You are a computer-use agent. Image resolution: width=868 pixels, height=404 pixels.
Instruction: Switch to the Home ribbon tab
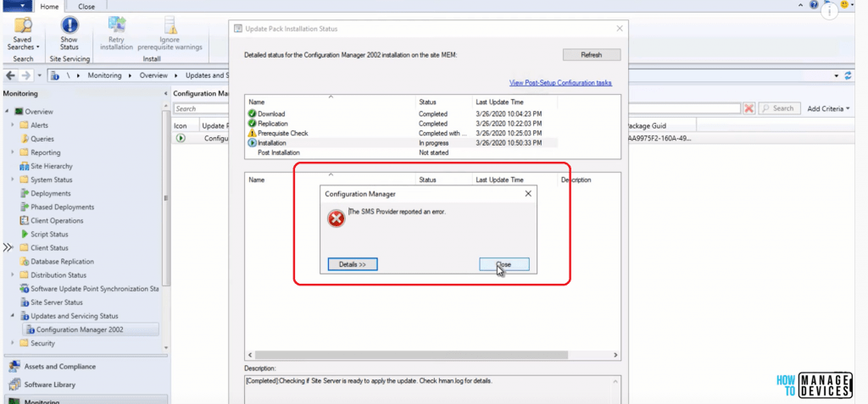pos(50,6)
